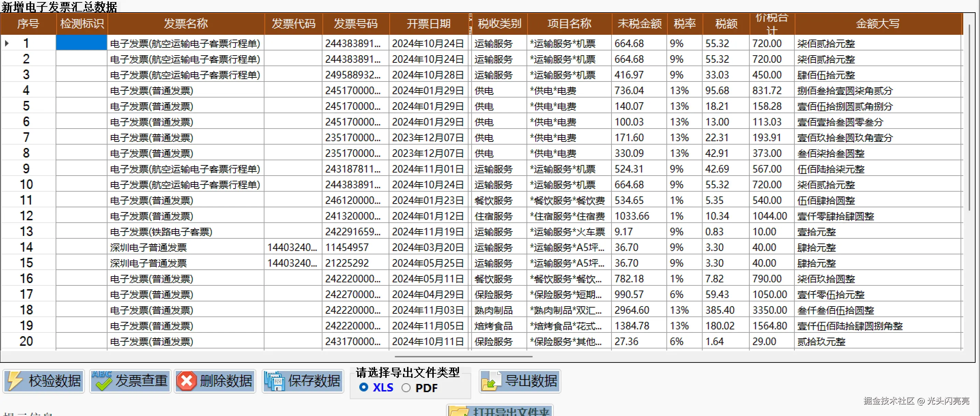Click the folder icon on 打开导出文件夹 button
The image size is (980, 416).
pos(459,412)
